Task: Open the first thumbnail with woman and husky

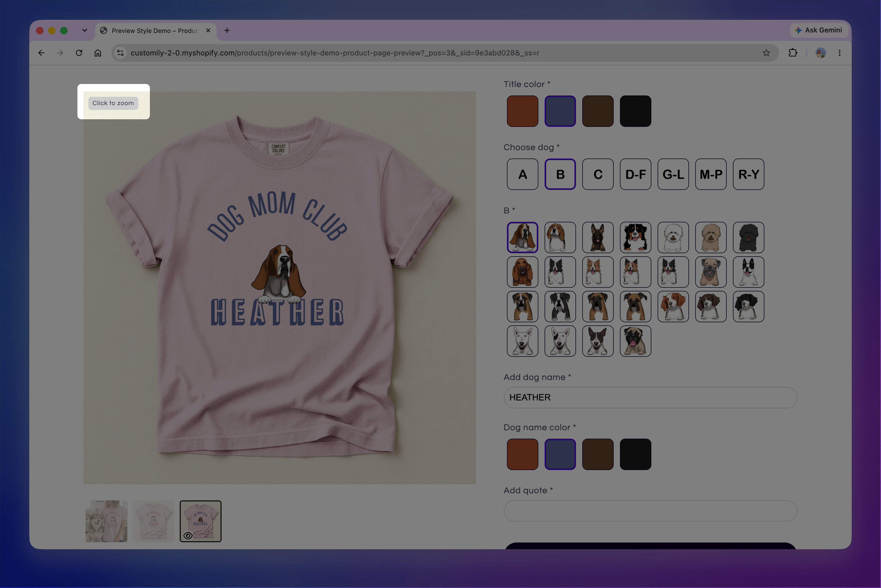Action: pyautogui.click(x=106, y=521)
